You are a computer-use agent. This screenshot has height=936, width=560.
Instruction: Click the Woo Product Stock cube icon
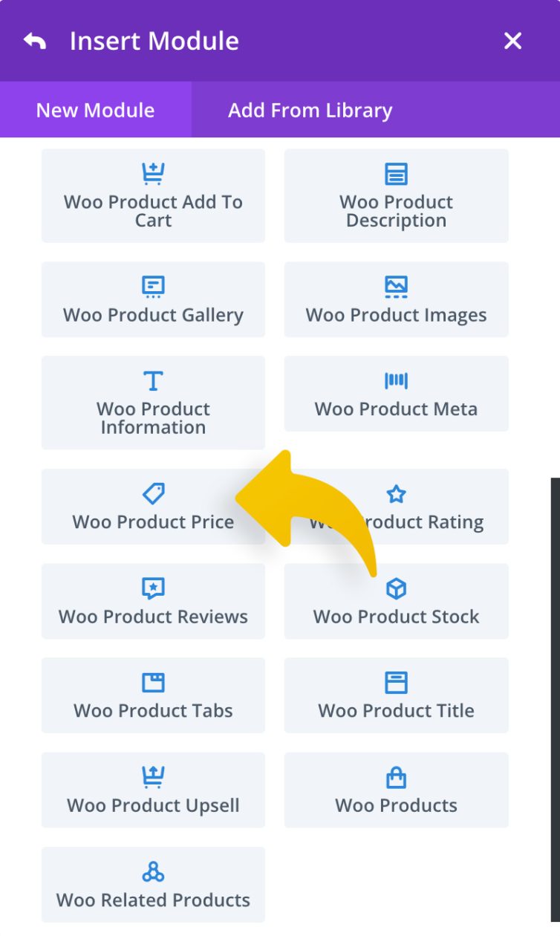coord(396,588)
